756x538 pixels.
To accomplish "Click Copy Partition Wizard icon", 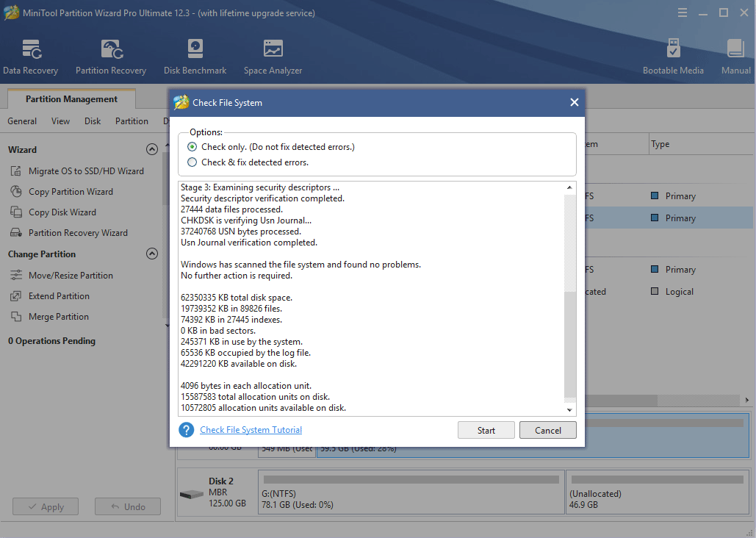I will click(16, 192).
